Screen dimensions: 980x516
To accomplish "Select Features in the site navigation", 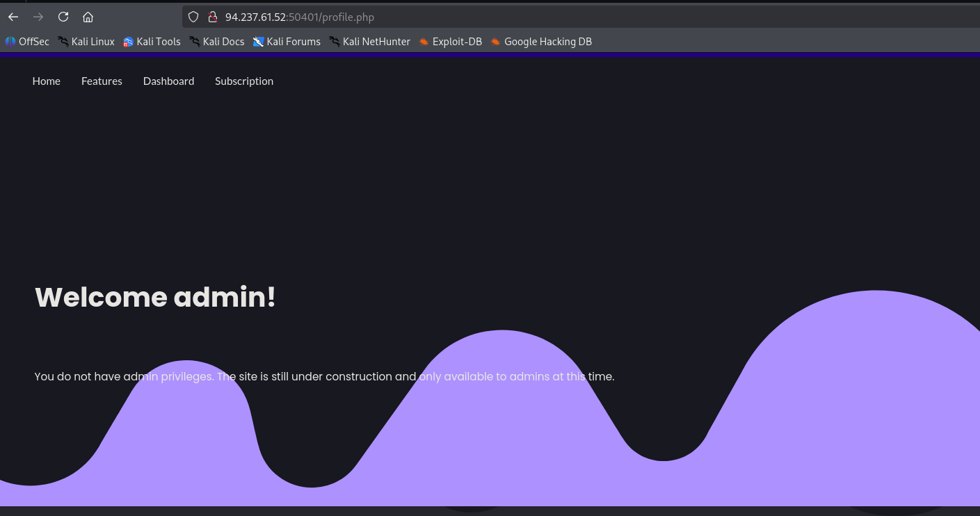I will click(x=102, y=81).
